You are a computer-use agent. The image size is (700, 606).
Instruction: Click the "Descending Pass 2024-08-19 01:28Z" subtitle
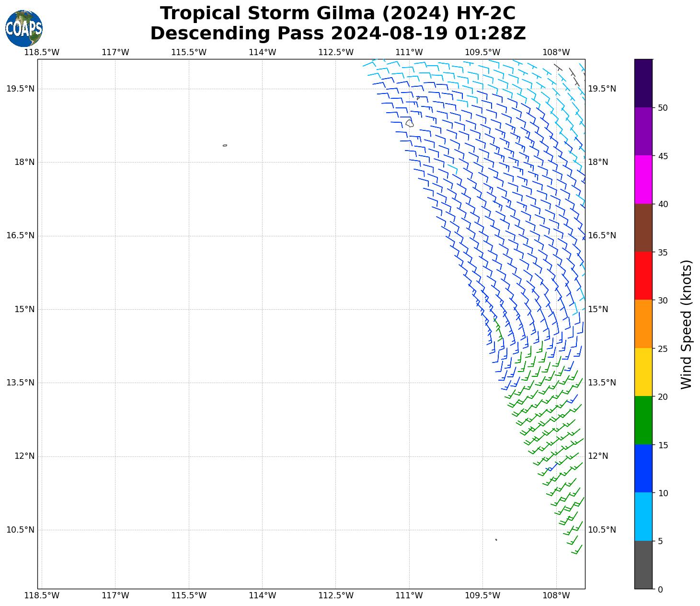coord(338,34)
